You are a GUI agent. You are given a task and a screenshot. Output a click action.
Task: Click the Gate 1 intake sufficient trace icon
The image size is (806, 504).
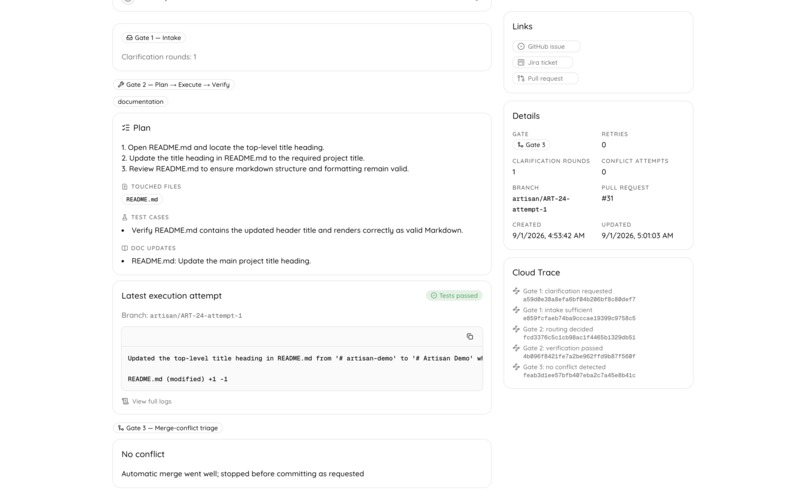(x=516, y=310)
